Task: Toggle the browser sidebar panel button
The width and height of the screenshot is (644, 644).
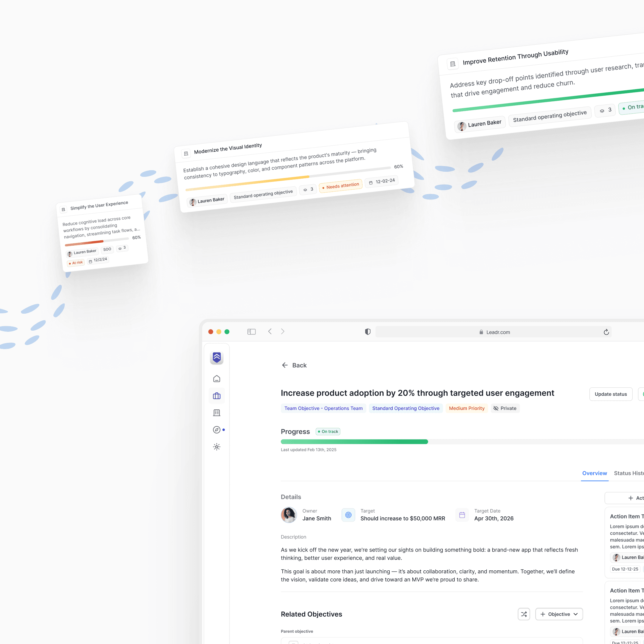Action: (x=251, y=332)
